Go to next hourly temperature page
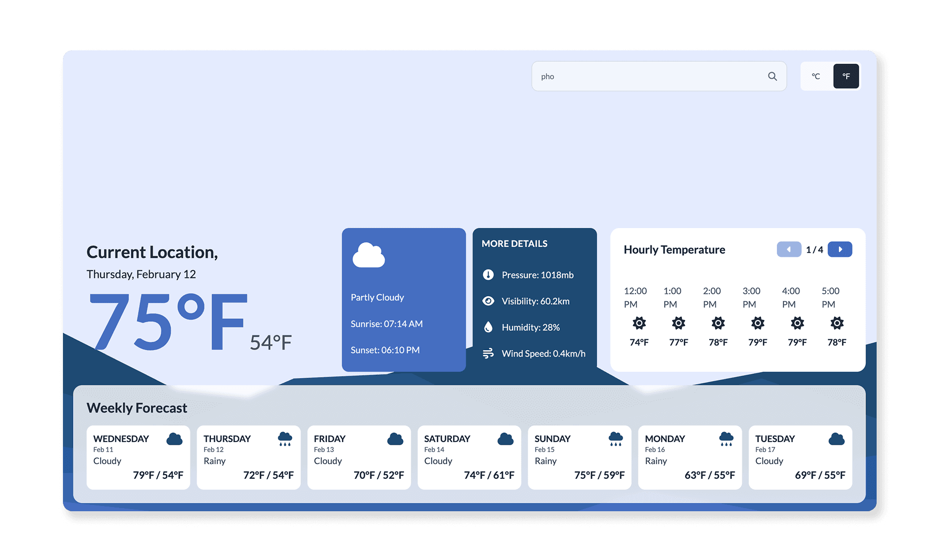The image size is (938, 560). tap(840, 250)
